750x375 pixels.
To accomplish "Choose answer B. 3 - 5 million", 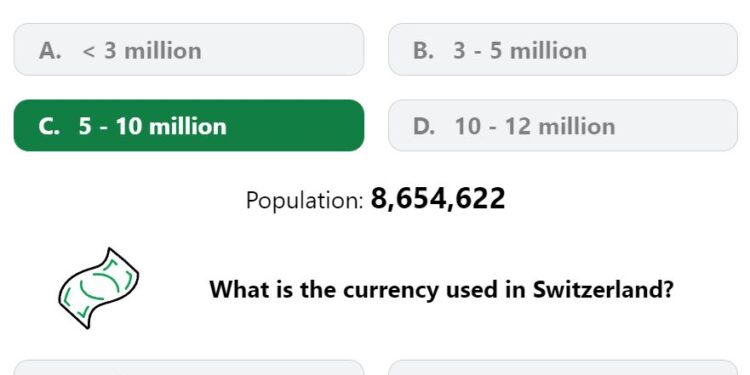I will click(563, 49).
